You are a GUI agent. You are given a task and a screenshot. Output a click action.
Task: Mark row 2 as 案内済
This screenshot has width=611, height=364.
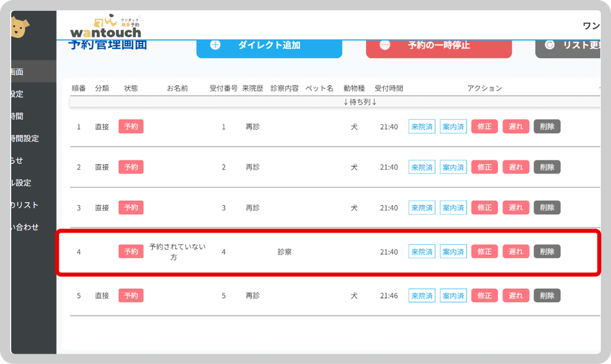(453, 167)
